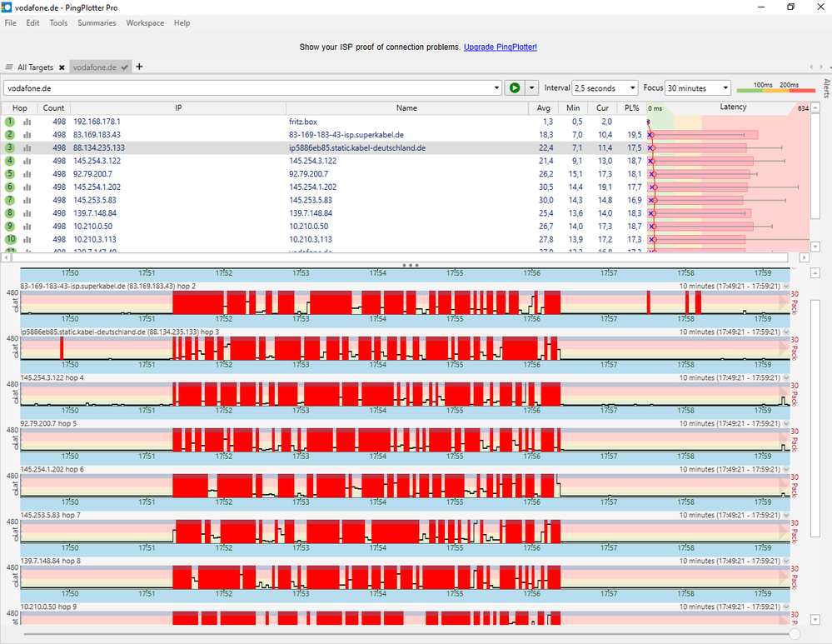832x644 pixels.
Task: Click the green hop 8 number badge
Action: pos(10,213)
